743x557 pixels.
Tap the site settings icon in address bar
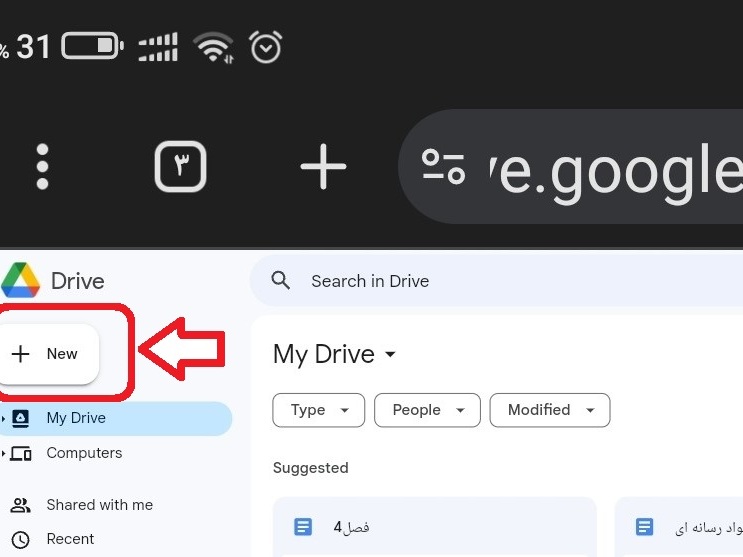tap(444, 166)
